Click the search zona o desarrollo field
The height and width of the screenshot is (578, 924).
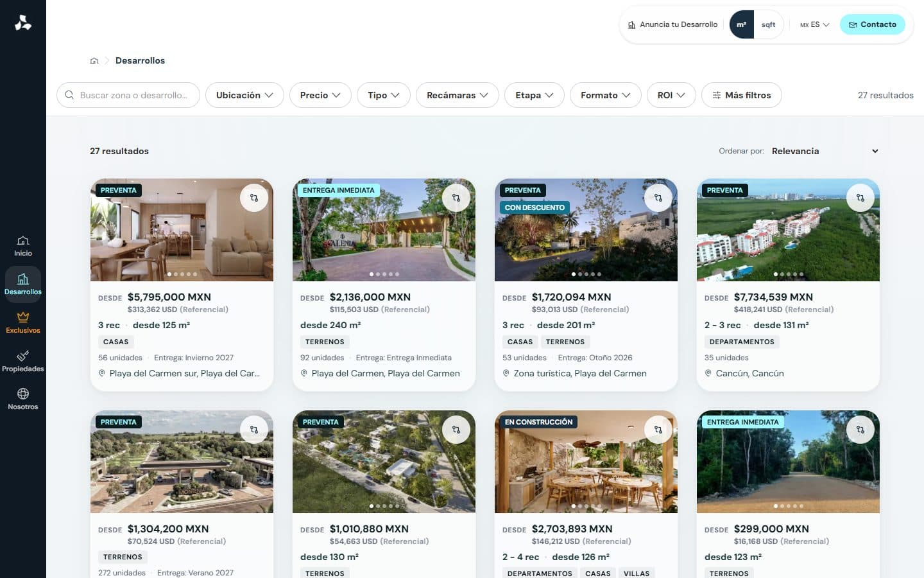pos(128,95)
